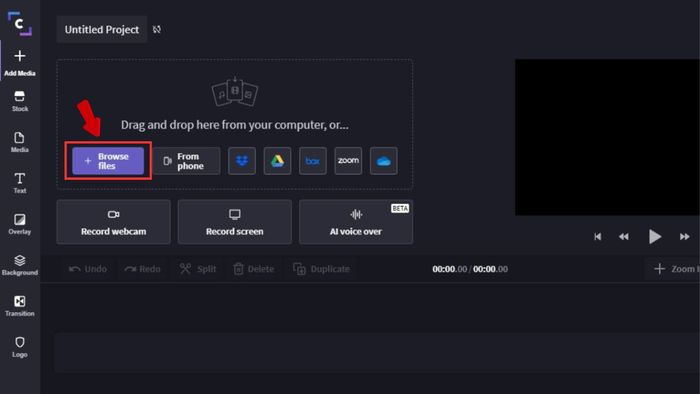
Task: Click the Clipchamp logo icon
Action: pyautogui.click(x=20, y=24)
